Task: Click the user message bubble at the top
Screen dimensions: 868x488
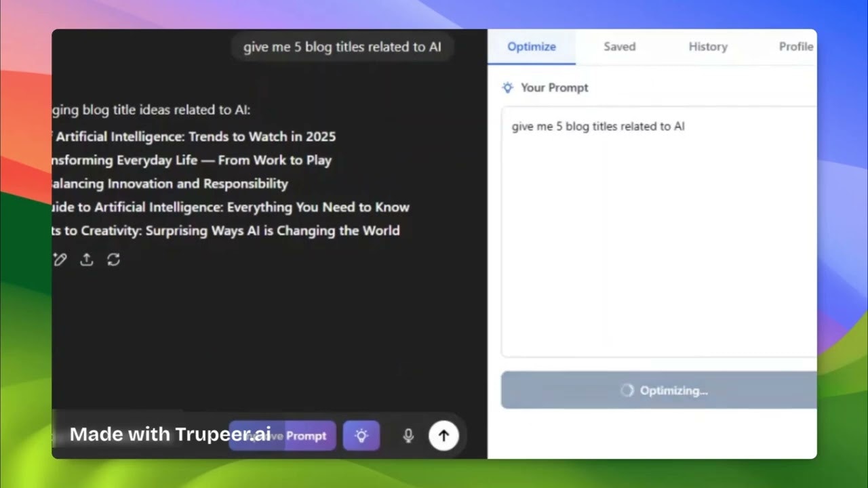Action: 342,47
